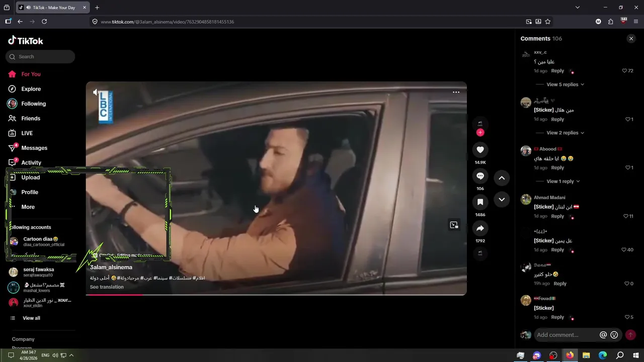Viewport: 644px width, 362px height.
Task: Click the browser address bar URL
Action: tap(168, 22)
